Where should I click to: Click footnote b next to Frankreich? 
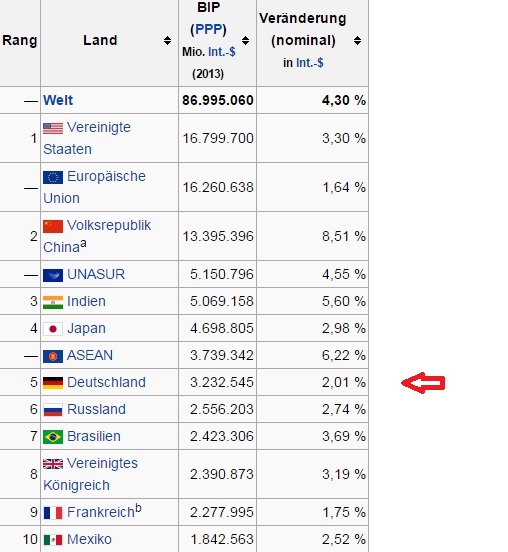138,508
